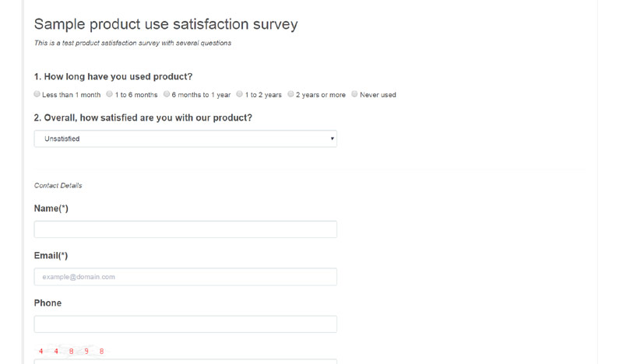The image size is (623, 364).
Task: Mark the "Never used" radio button
Action: point(354,94)
